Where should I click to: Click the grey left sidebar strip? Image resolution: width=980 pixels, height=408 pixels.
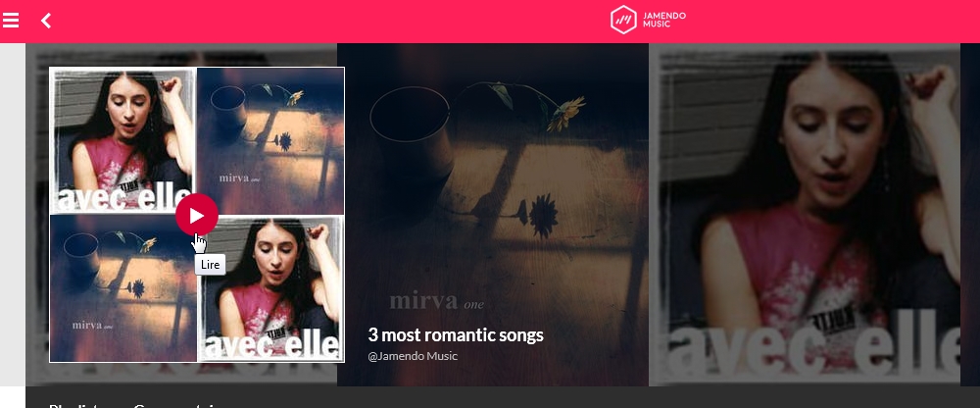(13, 215)
